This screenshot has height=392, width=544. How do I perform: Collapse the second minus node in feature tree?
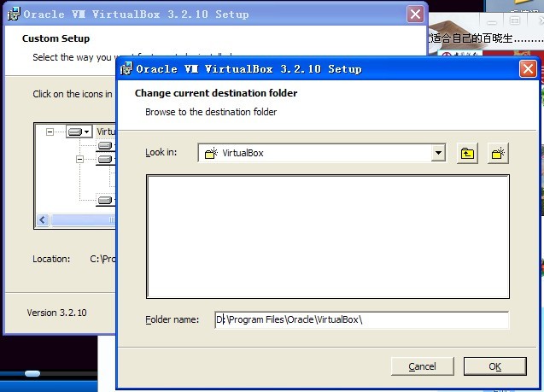tap(79, 159)
